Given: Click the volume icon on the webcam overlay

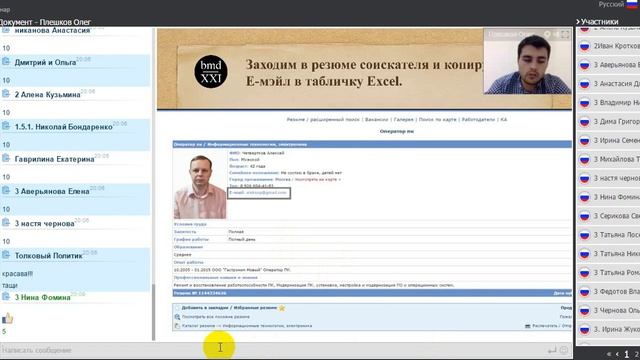Looking at the screenshot, I should tap(556, 35).
